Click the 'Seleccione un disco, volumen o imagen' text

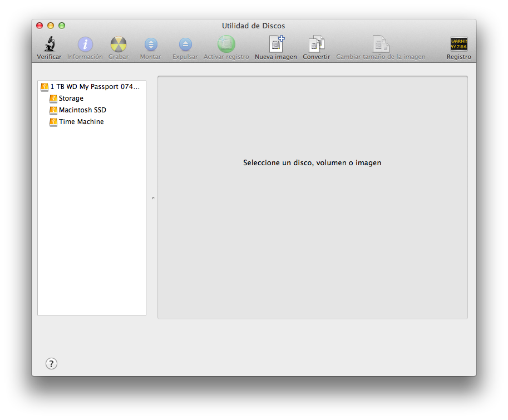point(312,162)
